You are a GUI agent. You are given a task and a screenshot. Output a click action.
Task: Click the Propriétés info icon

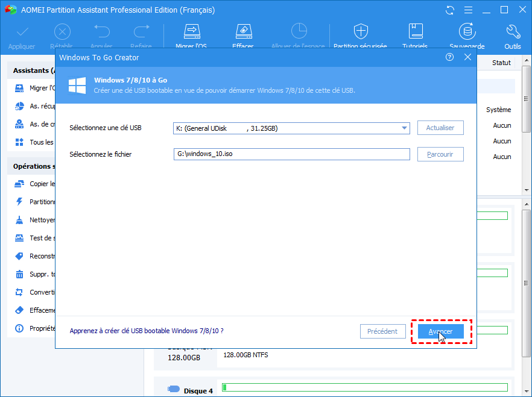(x=19, y=328)
